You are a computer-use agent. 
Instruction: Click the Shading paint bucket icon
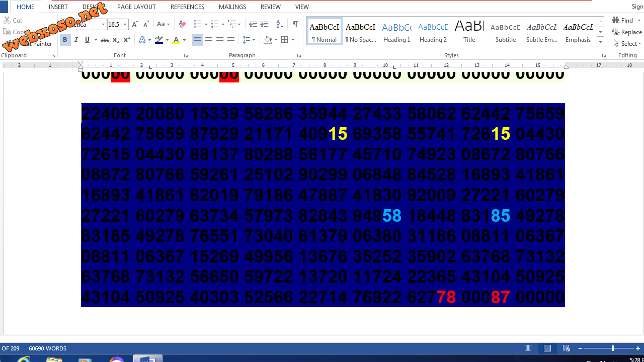[267, 40]
